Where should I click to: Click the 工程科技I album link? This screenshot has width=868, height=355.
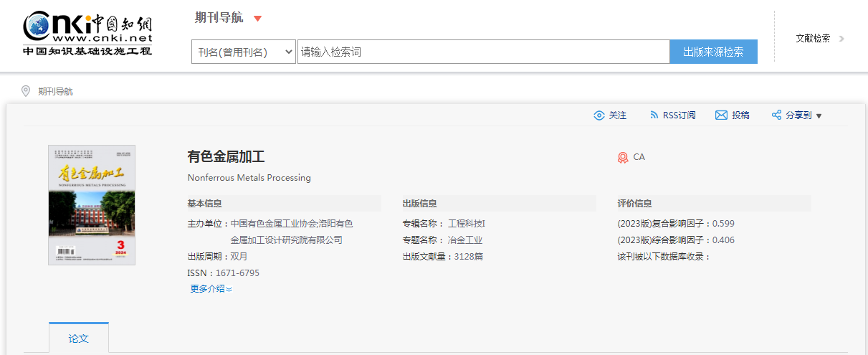coord(466,224)
